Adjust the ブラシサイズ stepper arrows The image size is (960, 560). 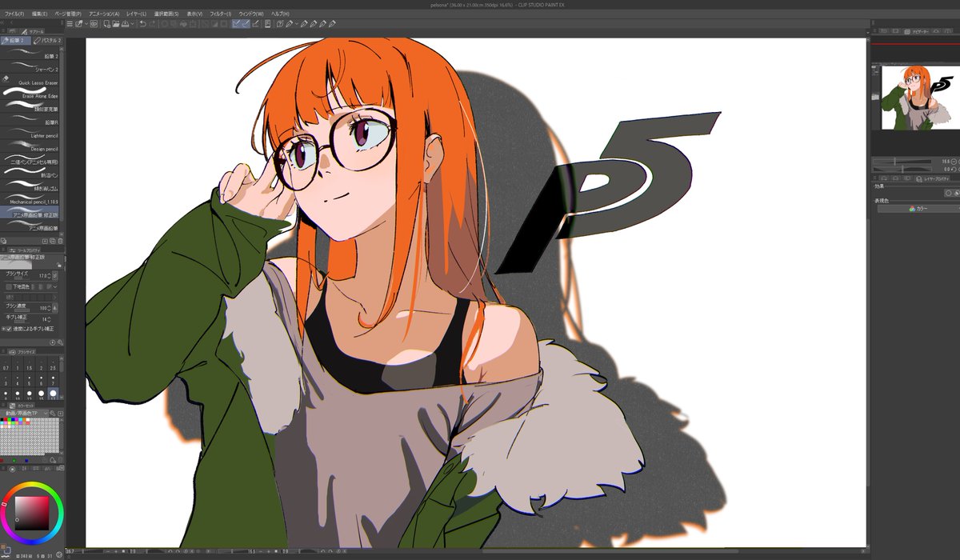[49, 275]
